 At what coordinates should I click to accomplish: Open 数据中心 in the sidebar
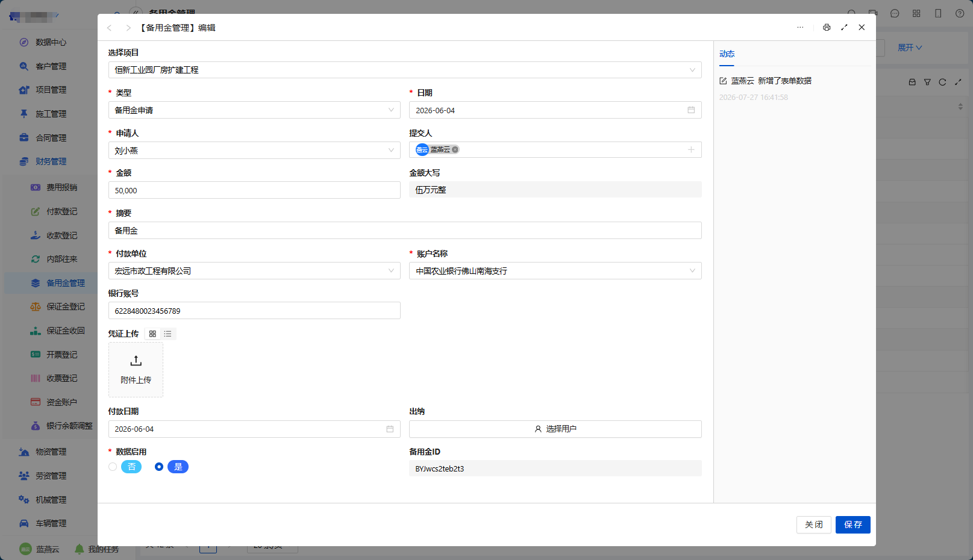(x=51, y=42)
